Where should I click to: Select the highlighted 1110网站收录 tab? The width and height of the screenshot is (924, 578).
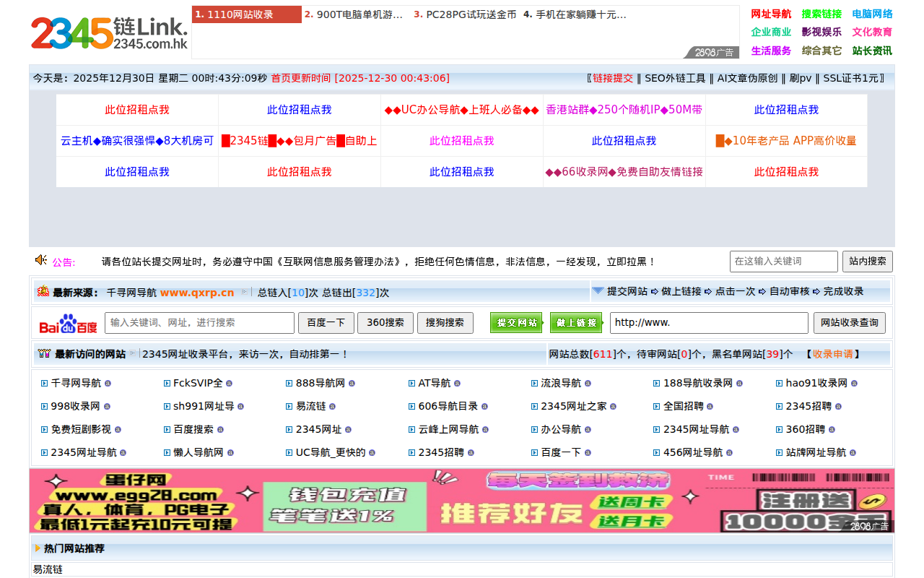point(246,14)
